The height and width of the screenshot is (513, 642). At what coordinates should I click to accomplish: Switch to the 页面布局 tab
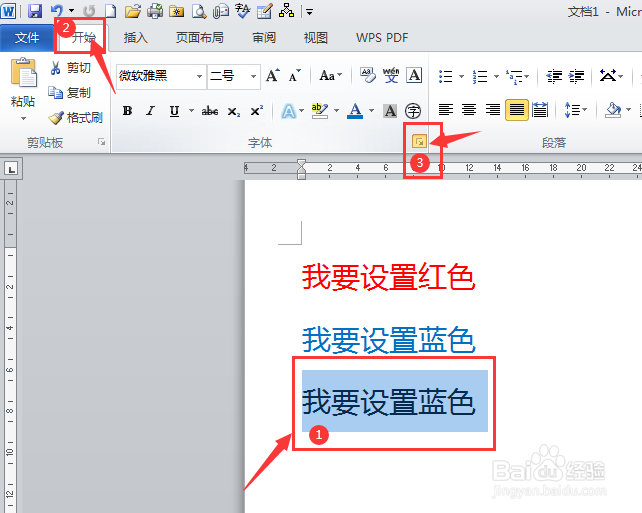point(199,38)
